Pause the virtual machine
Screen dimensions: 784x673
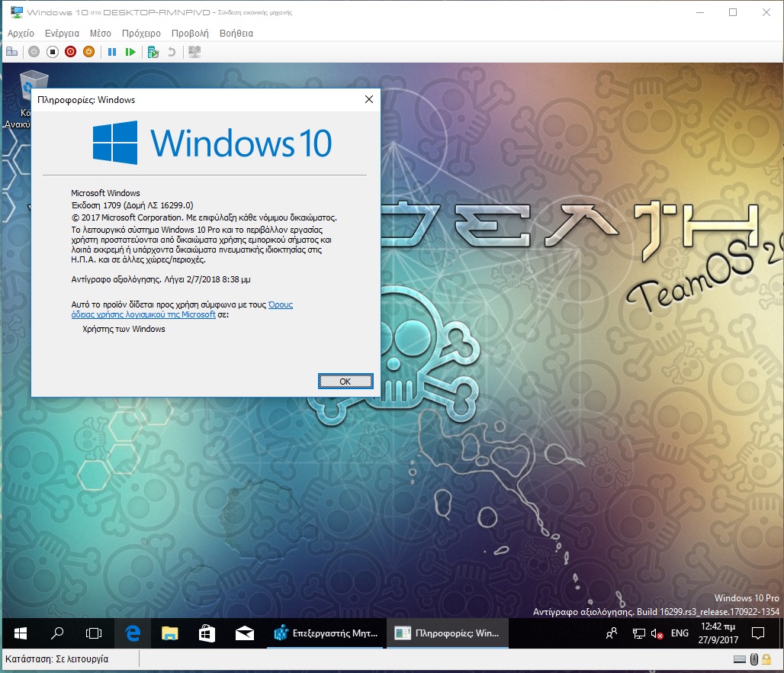(x=112, y=52)
